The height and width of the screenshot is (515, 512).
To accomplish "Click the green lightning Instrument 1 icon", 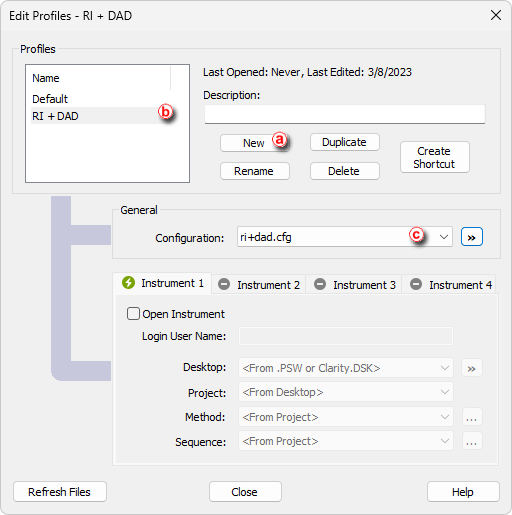I will click(128, 283).
